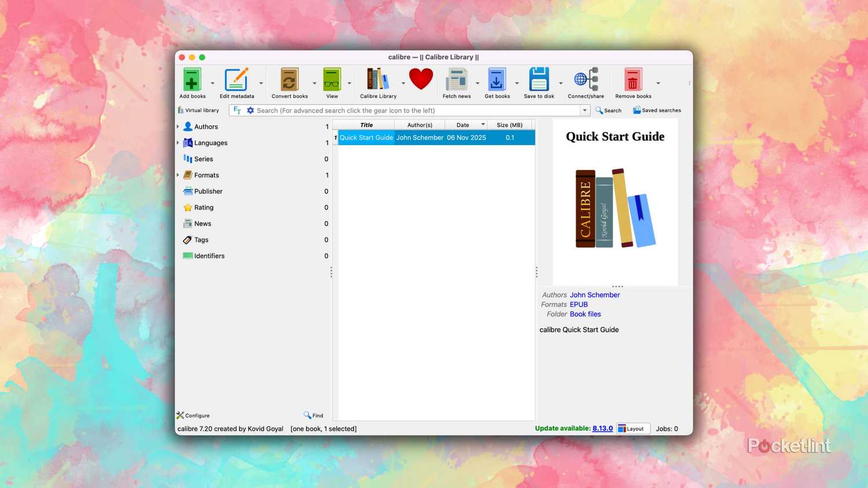The width and height of the screenshot is (868, 488).
Task: Click the Fetch news icon
Action: 457,79
